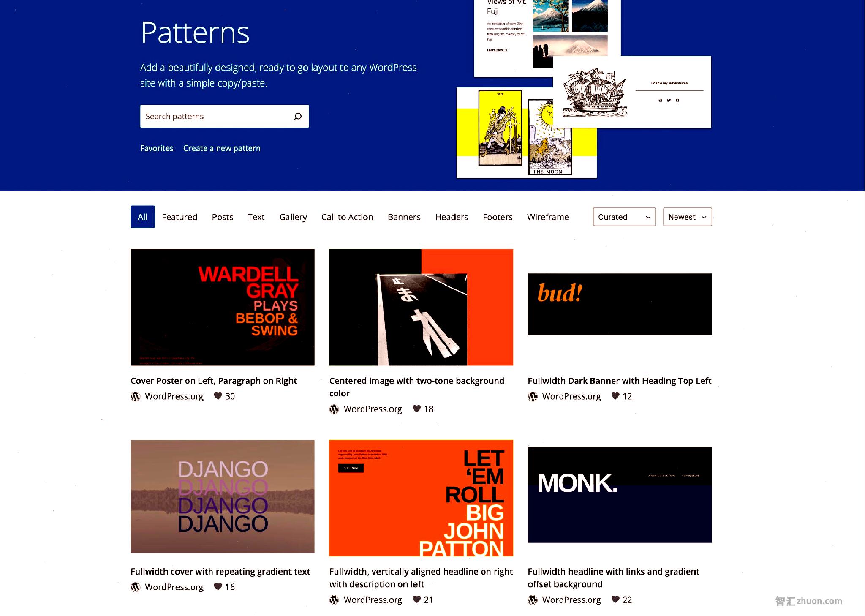Image resolution: width=865 pixels, height=616 pixels.
Task: Click the Favorites link
Action: tap(157, 148)
